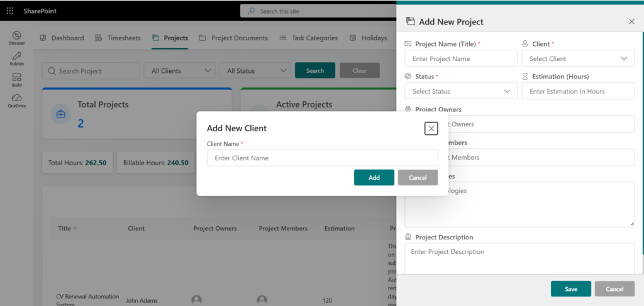The image size is (644, 306).
Task: Expand the All Status filter dropdown
Action: pyautogui.click(x=255, y=70)
